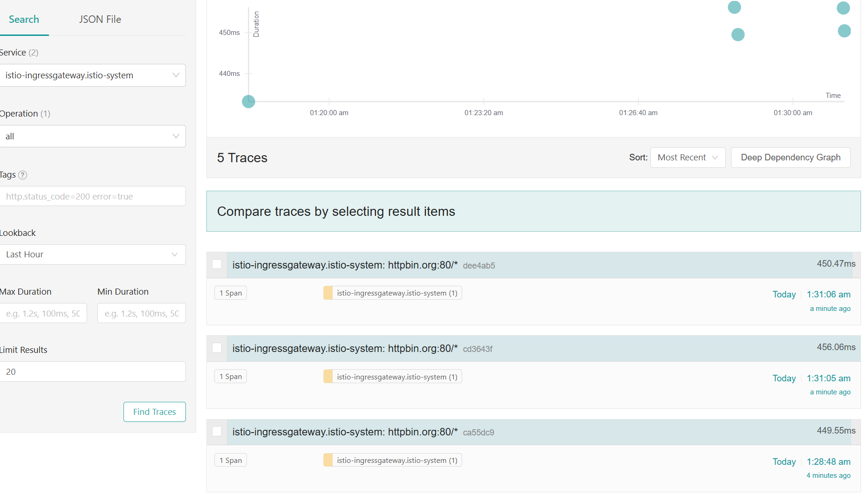Focus the Limit Results field
868x496 pixels.
[93, 372]
